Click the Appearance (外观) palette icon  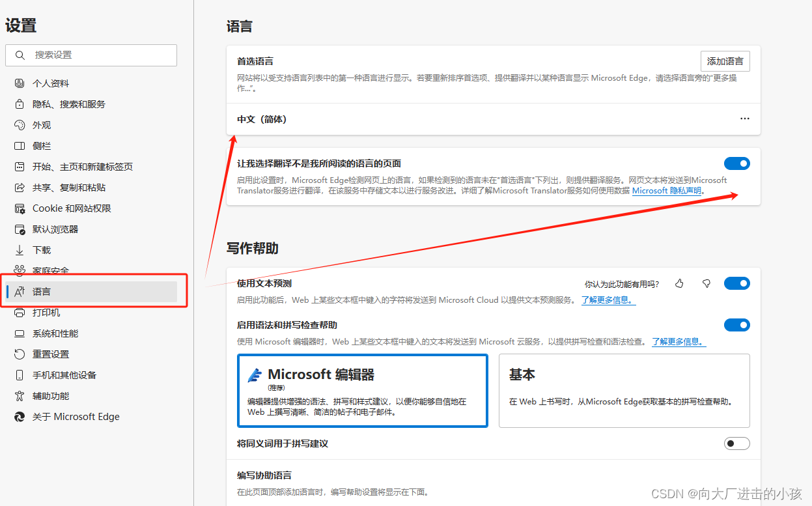point(20,125)
